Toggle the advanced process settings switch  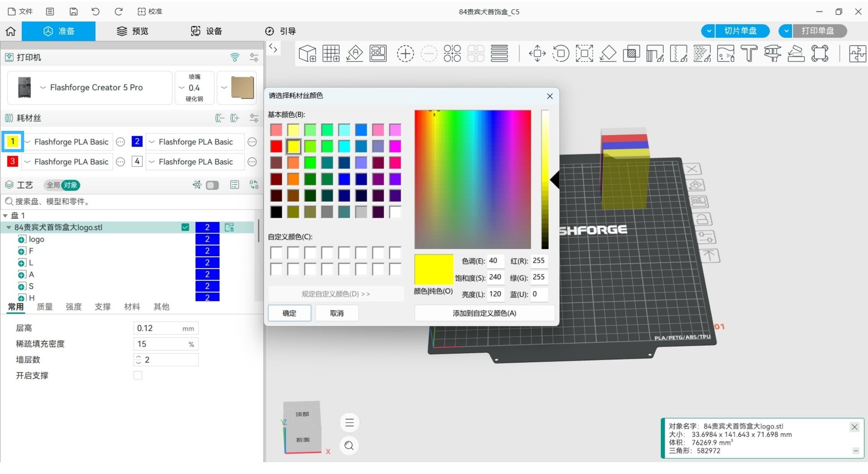[x=212, y=185]
